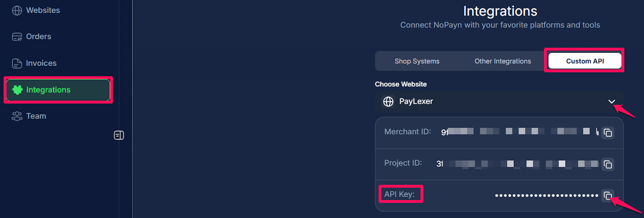
Task: Switch to the Other Integrations tab
Action: pyautogui.click(x=502, y=61)
